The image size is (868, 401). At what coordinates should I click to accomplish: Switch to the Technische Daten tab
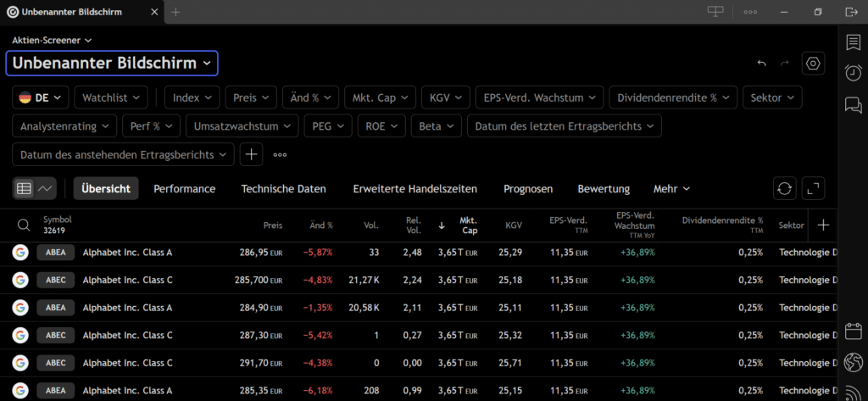[x=283, y=189]
